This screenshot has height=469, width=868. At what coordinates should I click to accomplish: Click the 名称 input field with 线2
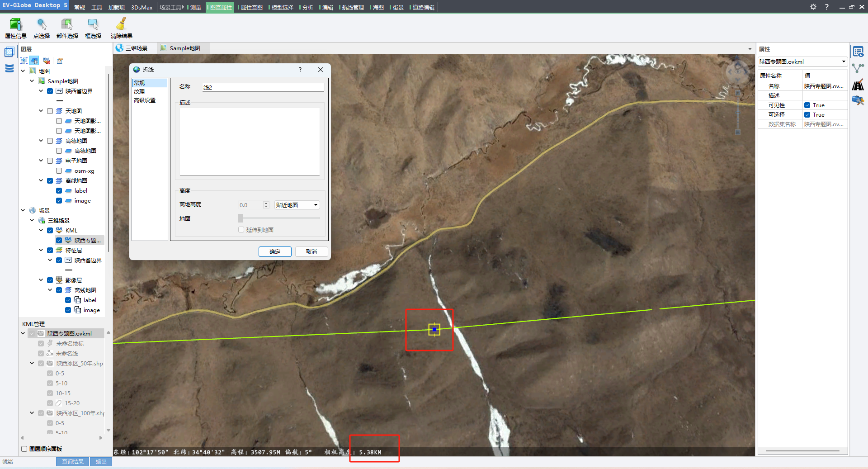tap(263, 87)
